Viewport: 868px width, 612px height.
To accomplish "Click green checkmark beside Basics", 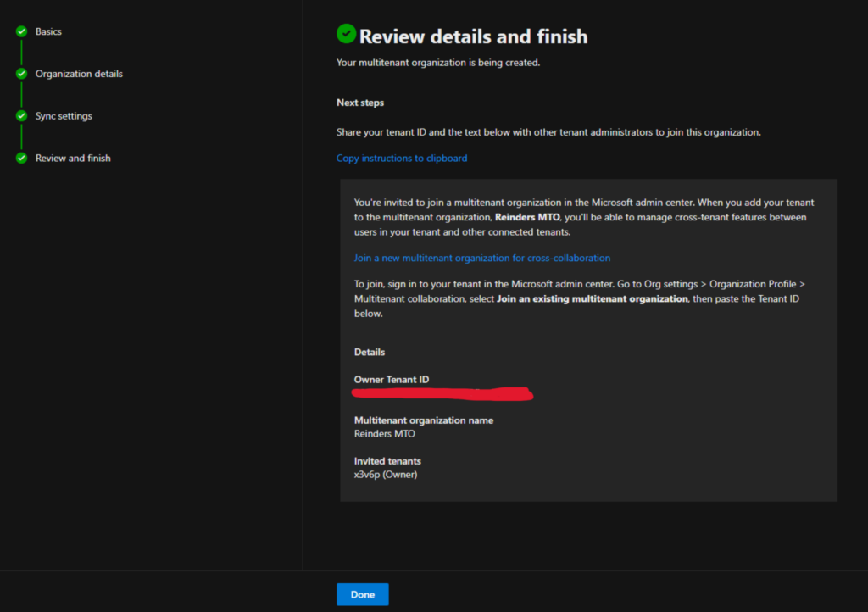I will 21,31.
